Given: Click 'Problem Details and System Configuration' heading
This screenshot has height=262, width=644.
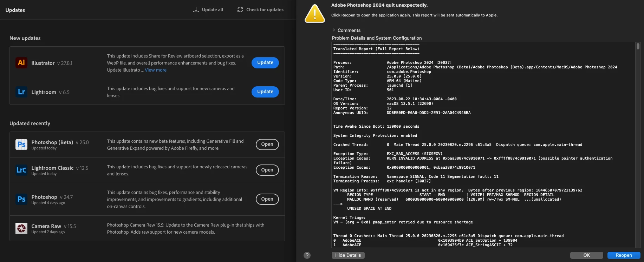Looking at the screenshot, I should [x=377, y=38].
